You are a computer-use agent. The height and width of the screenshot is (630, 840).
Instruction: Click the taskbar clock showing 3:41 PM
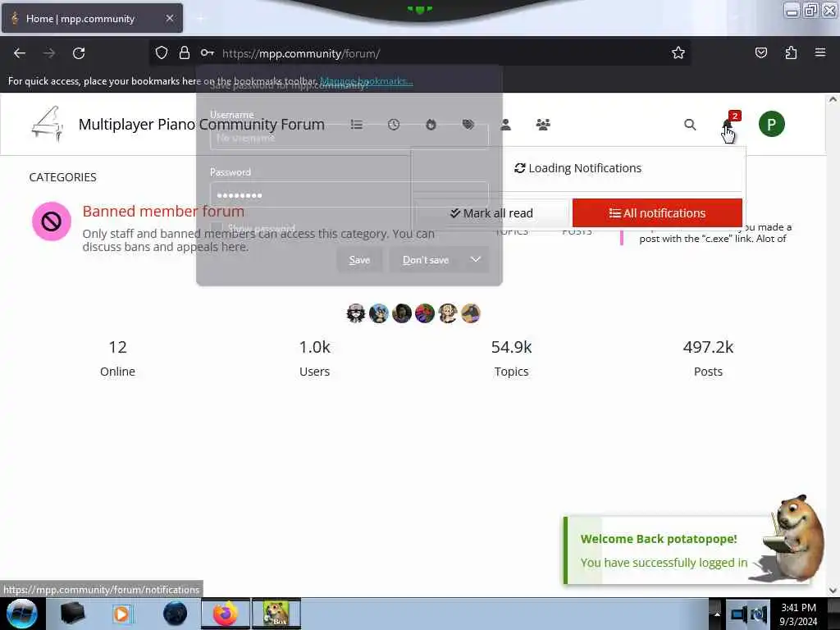(x=798, y=614)
